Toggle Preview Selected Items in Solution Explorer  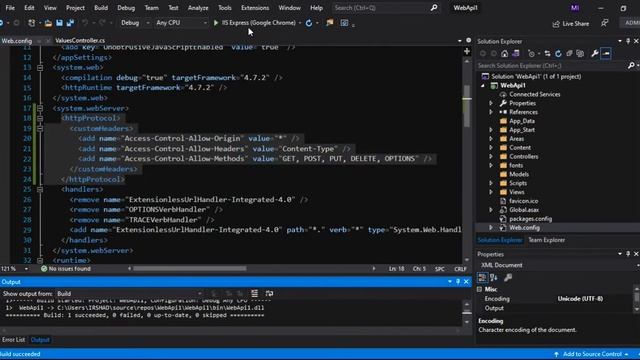click(x=606, y=53)
